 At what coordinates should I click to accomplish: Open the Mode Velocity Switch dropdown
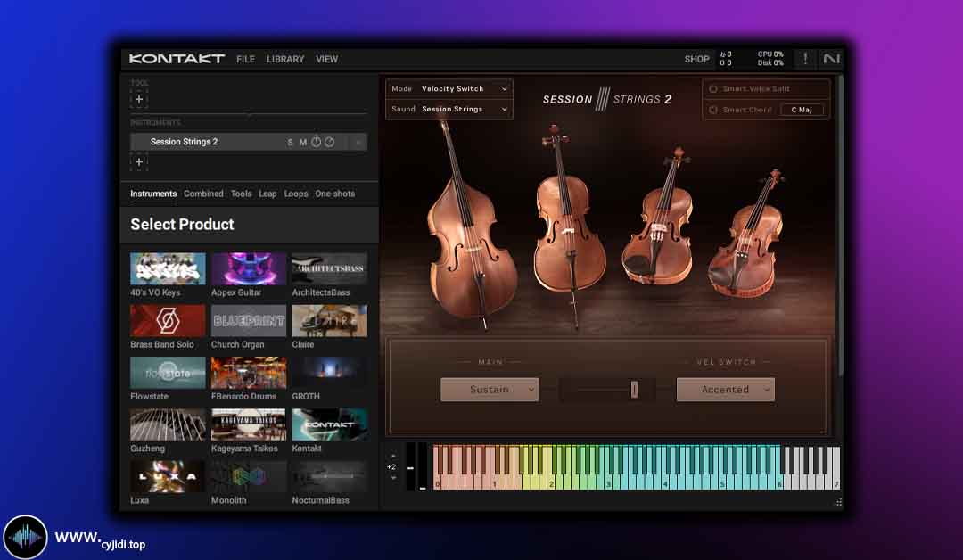pos(449,89)
